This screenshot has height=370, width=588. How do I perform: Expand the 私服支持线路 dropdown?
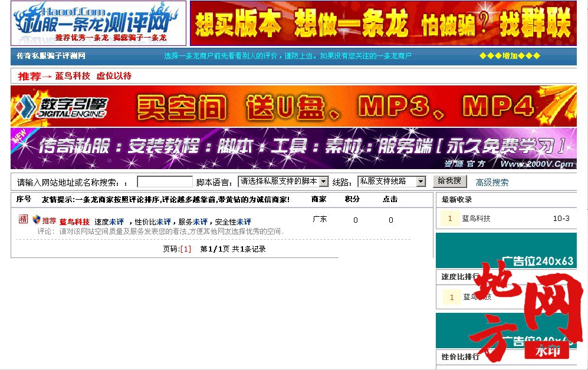point(392,181)
